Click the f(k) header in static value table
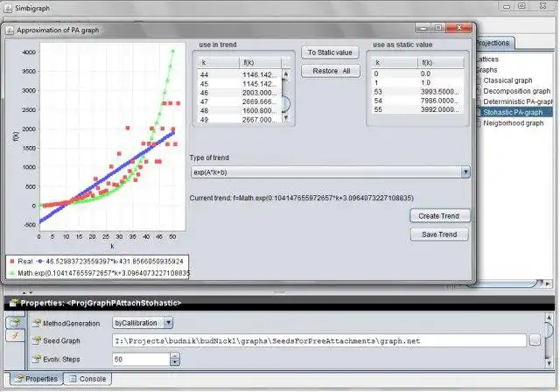This screenshot has height=392, width=560. click(440, 62)
